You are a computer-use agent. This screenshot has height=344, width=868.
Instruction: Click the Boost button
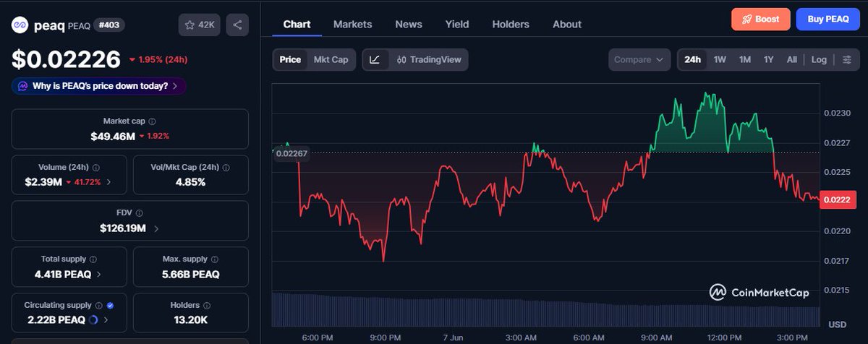(x=761, y=20)
